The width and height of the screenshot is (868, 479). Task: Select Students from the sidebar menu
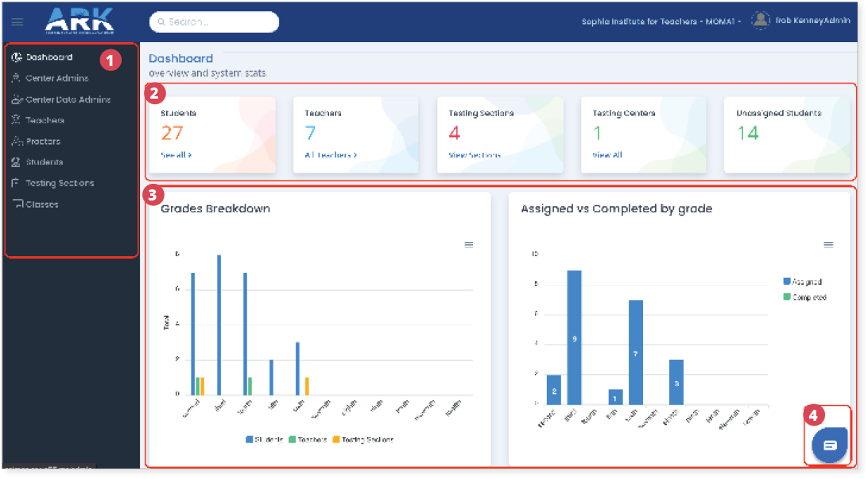pos(45,162)
